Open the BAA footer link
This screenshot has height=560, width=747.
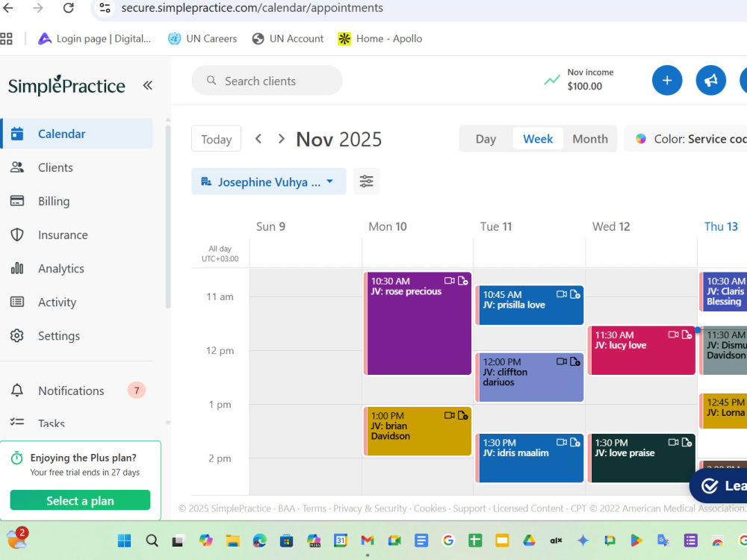pos(286,508)
